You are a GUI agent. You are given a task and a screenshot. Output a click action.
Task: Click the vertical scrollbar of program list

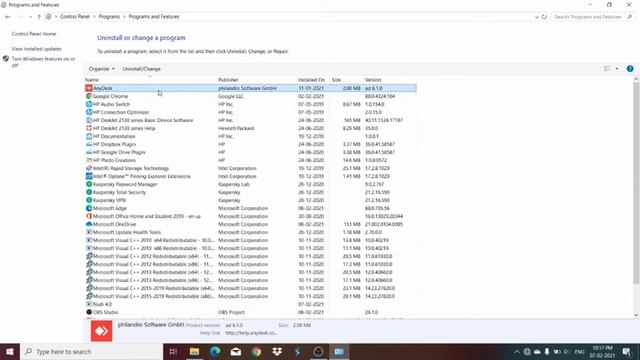click(636, 184)
